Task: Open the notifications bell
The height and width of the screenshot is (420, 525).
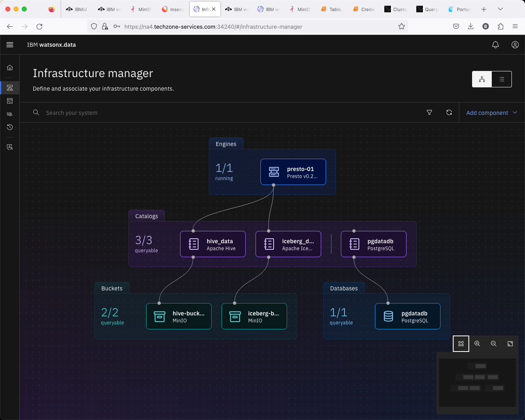Action: [x=495, y=45]
